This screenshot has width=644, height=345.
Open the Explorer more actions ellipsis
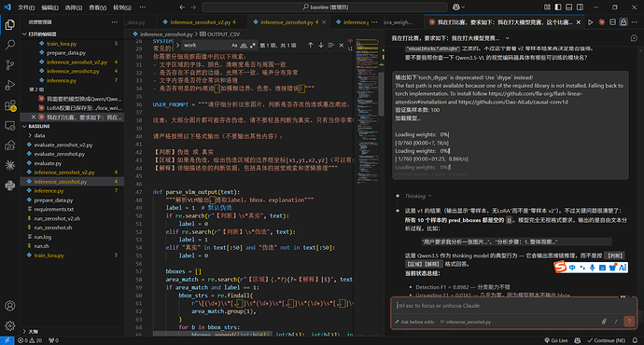[x=114, y=22]
